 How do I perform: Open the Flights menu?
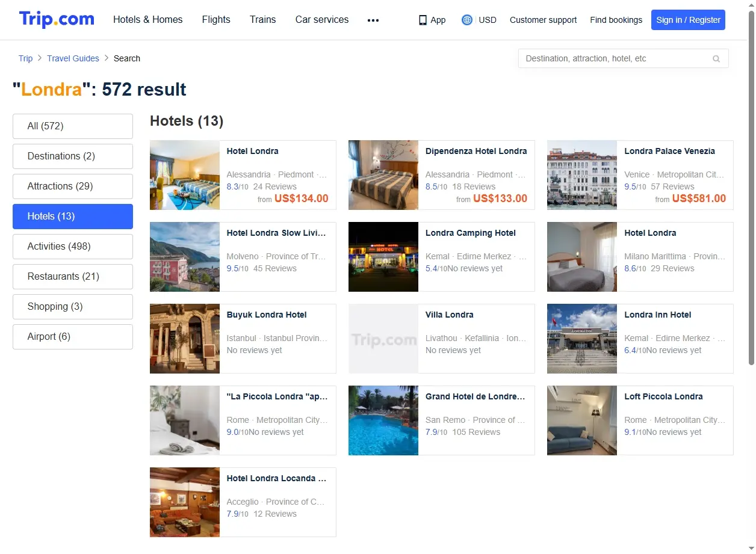216,20
